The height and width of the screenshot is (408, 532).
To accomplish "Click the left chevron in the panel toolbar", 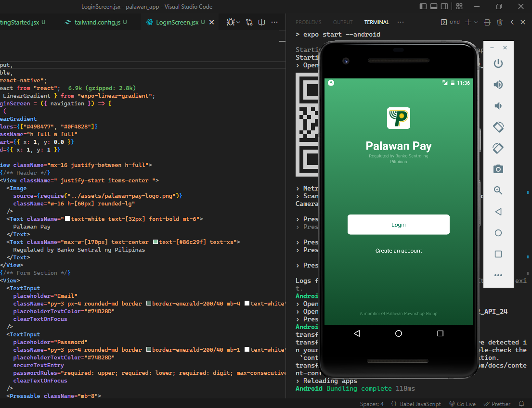I will 512,22.
